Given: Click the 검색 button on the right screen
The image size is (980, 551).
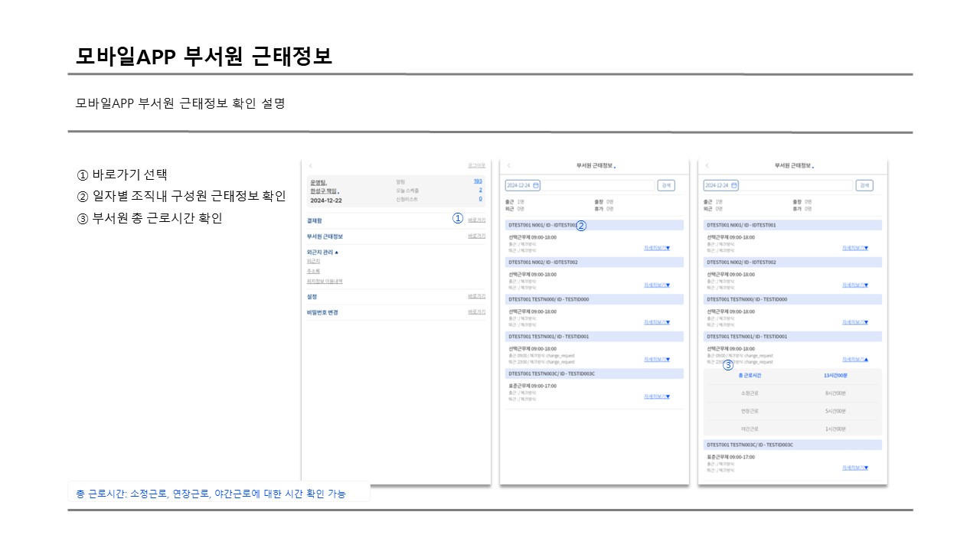Looking at the screenshot, I should pos(864,185).
